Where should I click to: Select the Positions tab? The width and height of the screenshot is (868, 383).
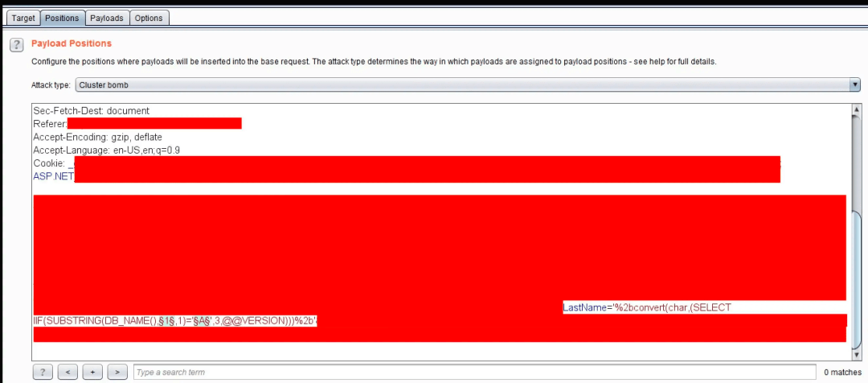click(x=62, y=18)
